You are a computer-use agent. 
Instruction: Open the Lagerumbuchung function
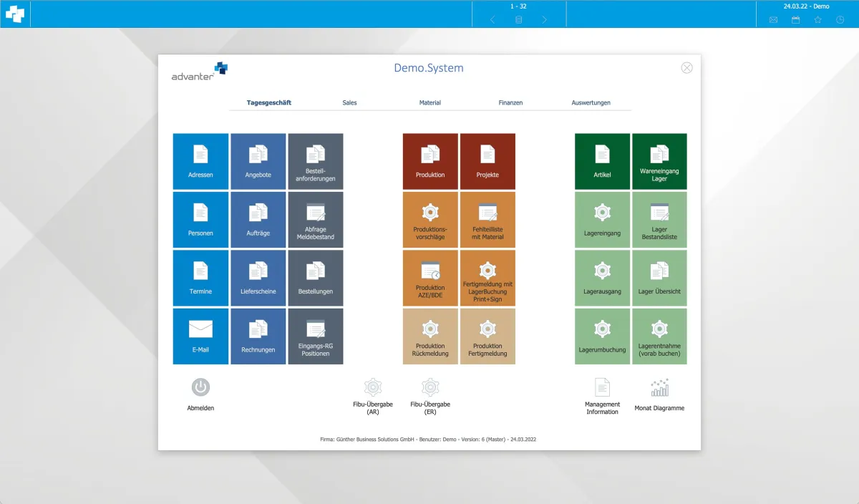(x=602, y=336)
